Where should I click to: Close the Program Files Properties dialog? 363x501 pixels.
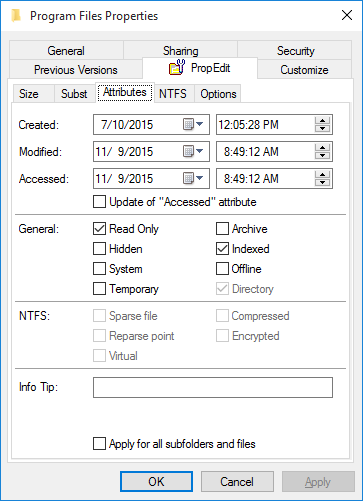[x=347, y=15]
